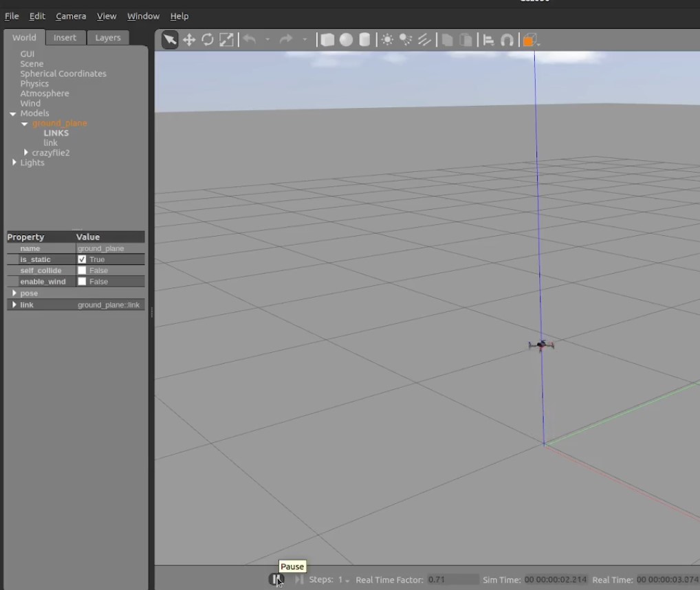Click the Real Time value field

click(x=668, y=579)
